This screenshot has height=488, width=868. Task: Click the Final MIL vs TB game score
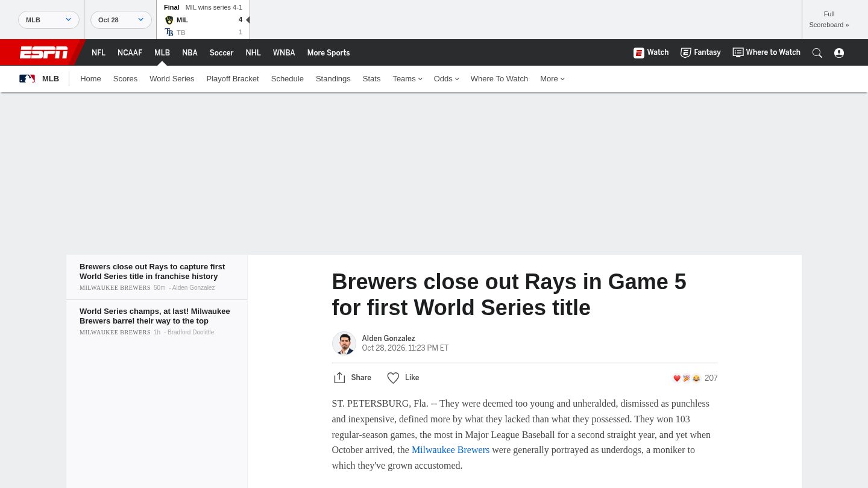203,20
